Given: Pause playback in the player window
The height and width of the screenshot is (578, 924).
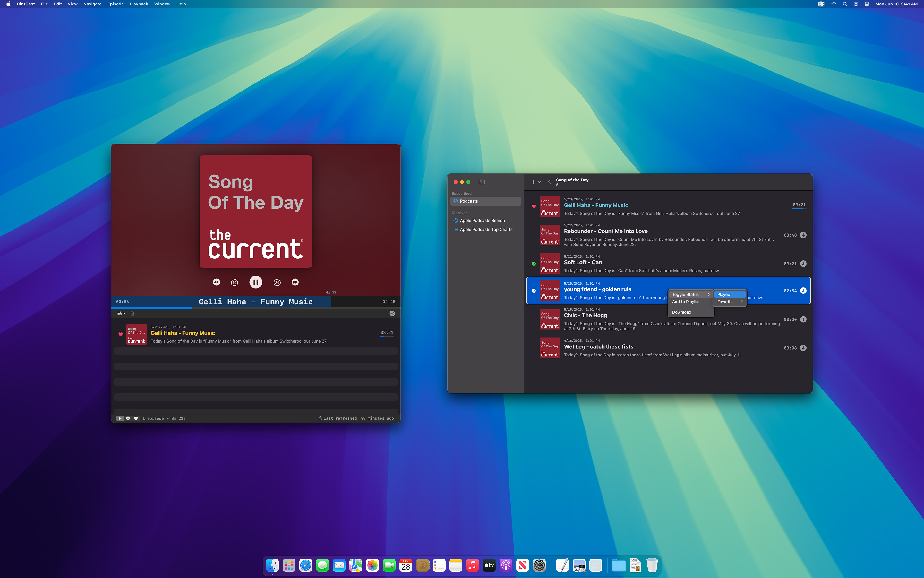Looking at the screenshot, I should coord(255,282).
